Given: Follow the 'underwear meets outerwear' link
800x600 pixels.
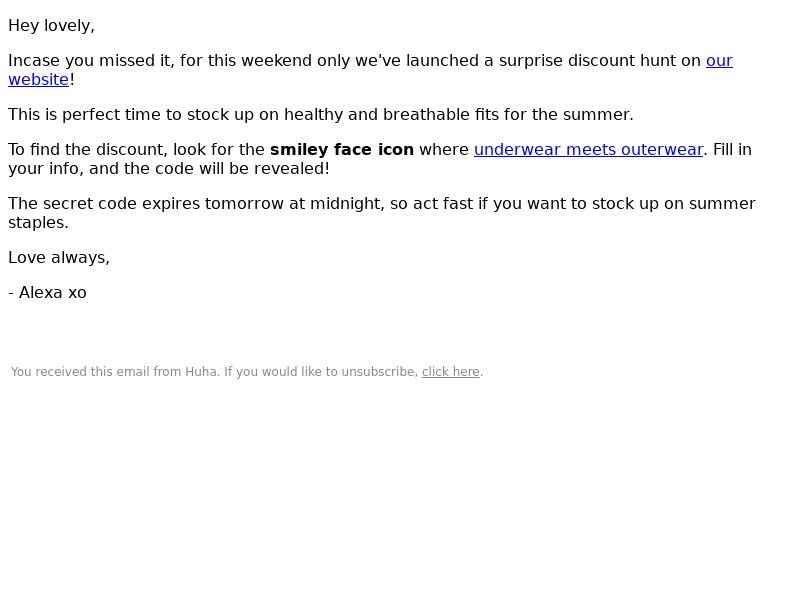Looking at the screenshot, I should point(588,149).
